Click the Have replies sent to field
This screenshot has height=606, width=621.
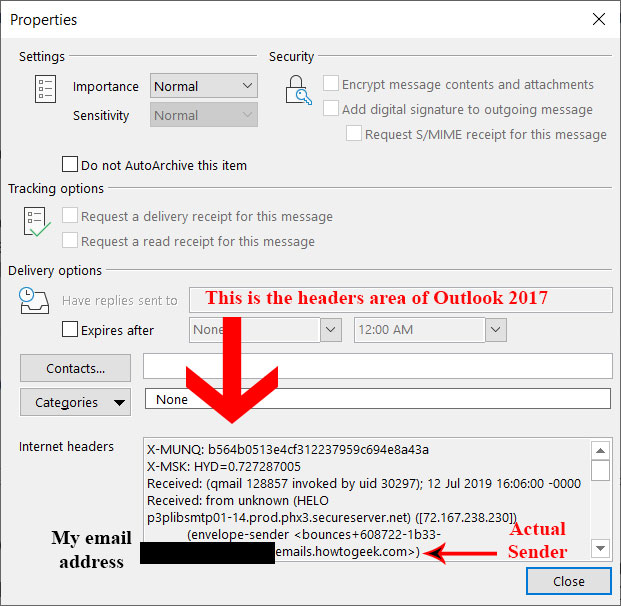coord(401,300)
